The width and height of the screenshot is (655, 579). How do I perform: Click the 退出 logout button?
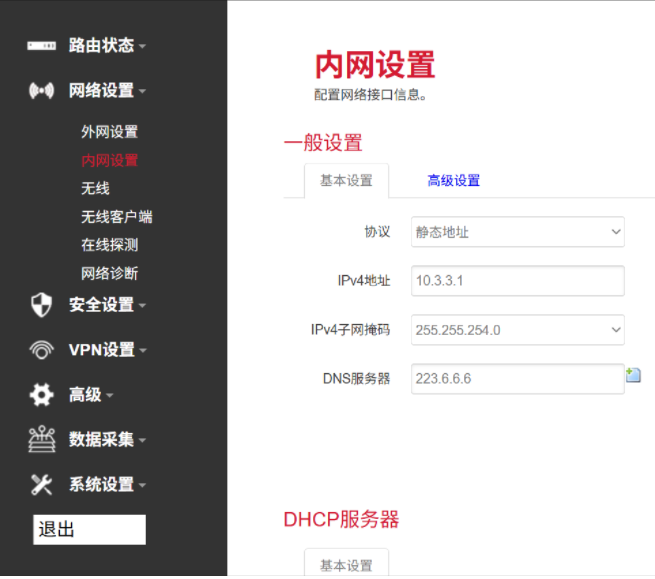coord(89,529)
